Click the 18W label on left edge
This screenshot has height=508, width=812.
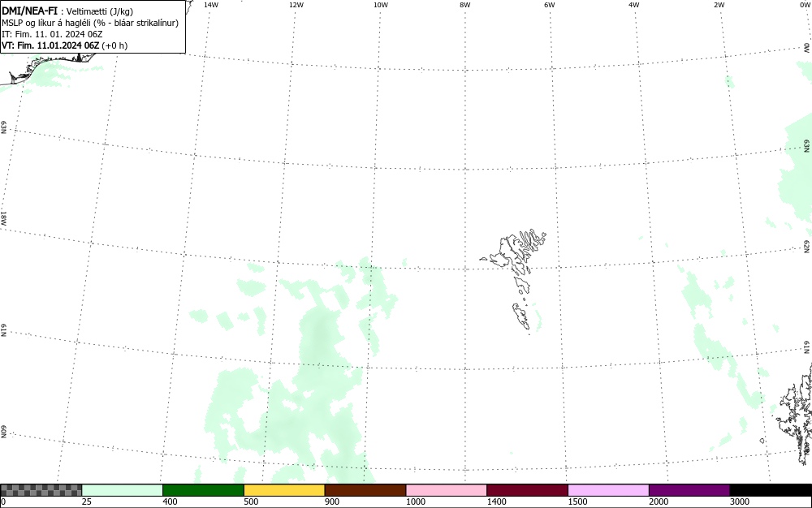3,217
